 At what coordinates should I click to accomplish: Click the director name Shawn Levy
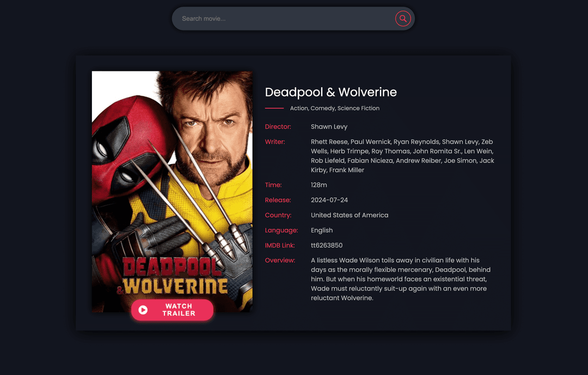tap(329, 127)
